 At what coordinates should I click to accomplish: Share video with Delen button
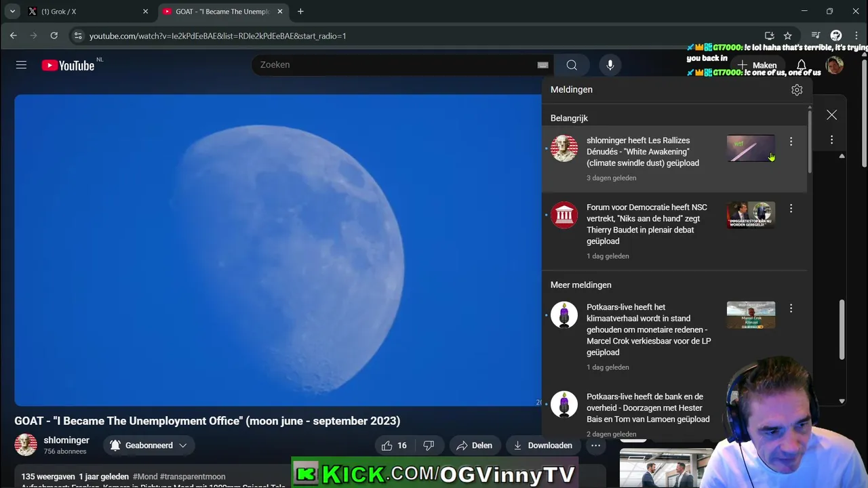(474, 445)
